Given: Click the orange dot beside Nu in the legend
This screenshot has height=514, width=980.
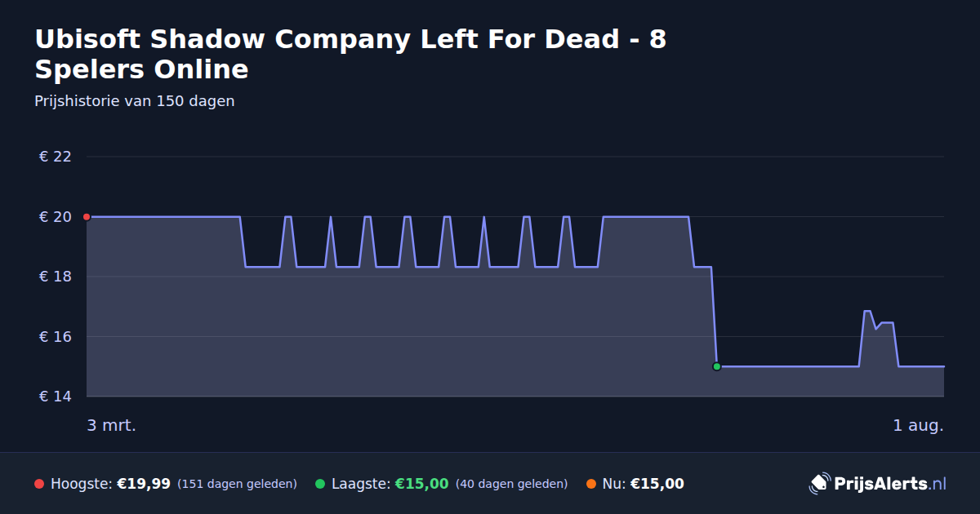Looking at the screenshot, I should (x=591, y=484).
